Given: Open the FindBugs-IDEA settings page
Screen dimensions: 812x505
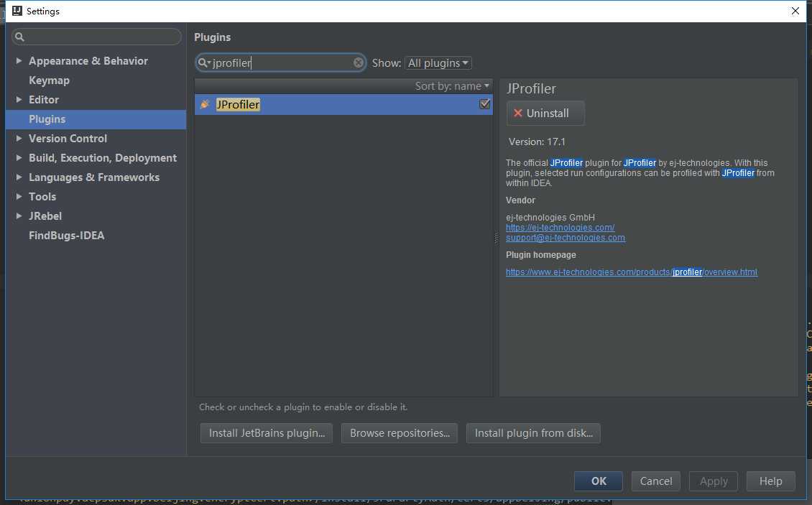Looking at the screenshot, I should 66,235.
